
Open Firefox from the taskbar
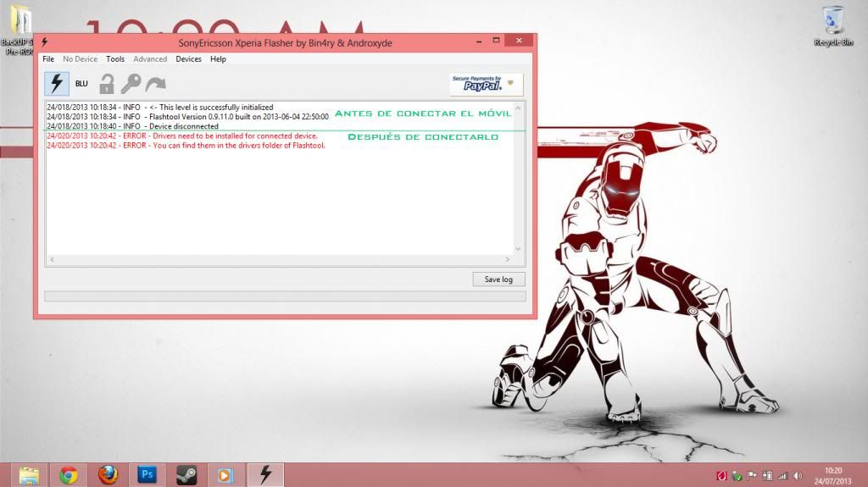[x=108, y=475]
